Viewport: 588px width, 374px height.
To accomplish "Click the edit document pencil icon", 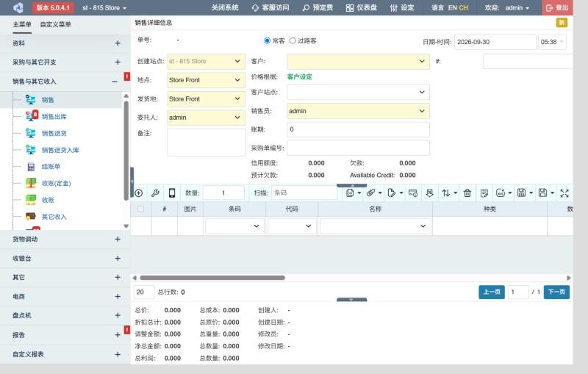I will [x=392, y=193].
